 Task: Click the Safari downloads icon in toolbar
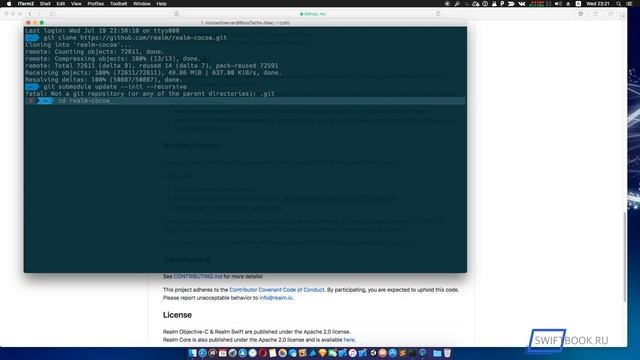580,13
